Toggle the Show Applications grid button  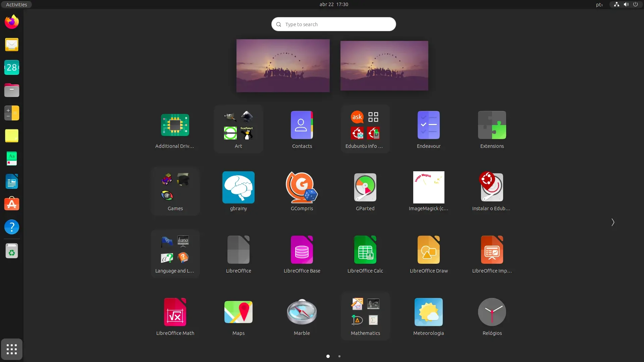tap(12, 349)
